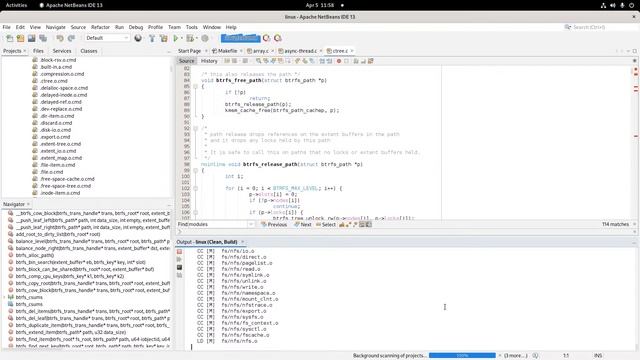Screen dimensions: 640x360
Task: Select btrfs_alloc_path() in Navigator
Action: (x=35, y=255)
